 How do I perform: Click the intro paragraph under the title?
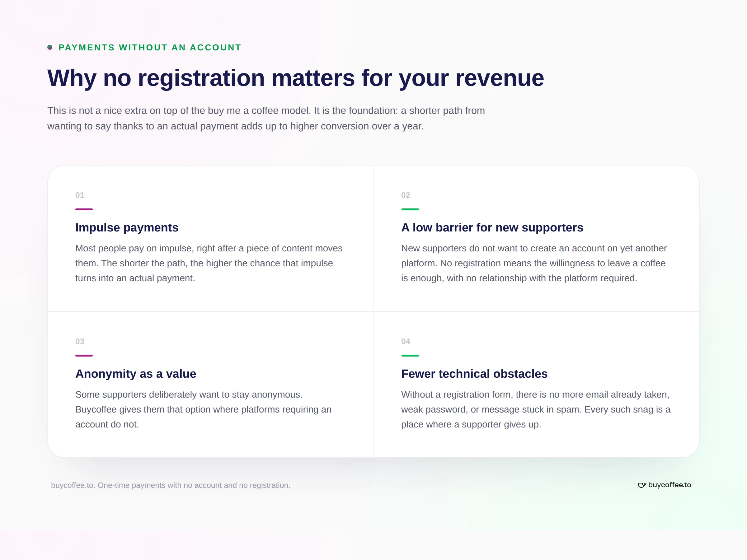pyautogui.click(x=266, y=118)
